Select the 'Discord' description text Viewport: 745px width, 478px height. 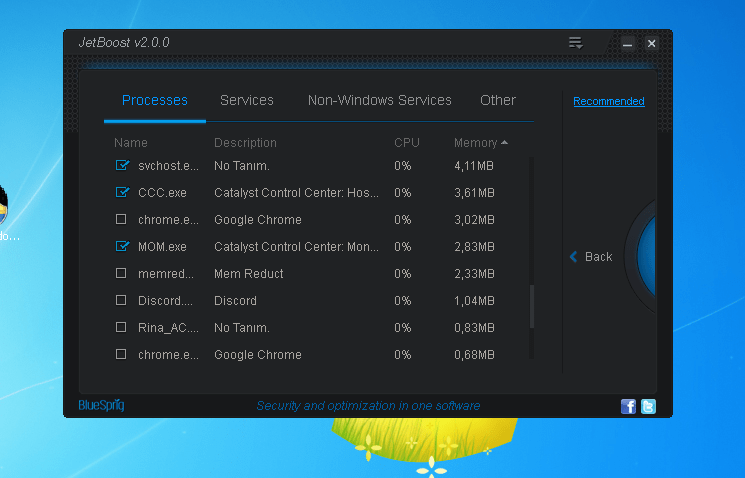(x=235, y=301)
